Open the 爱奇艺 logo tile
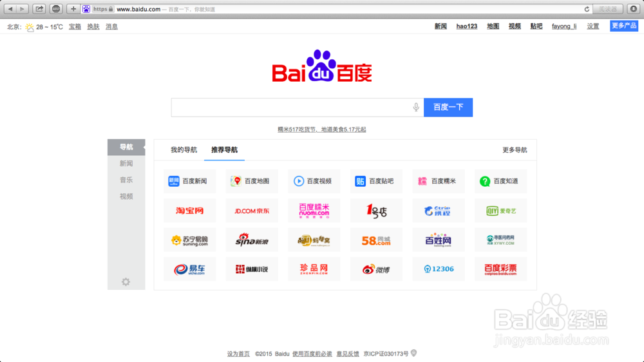This screenshot has height=362, width=644. click(500, 211)
